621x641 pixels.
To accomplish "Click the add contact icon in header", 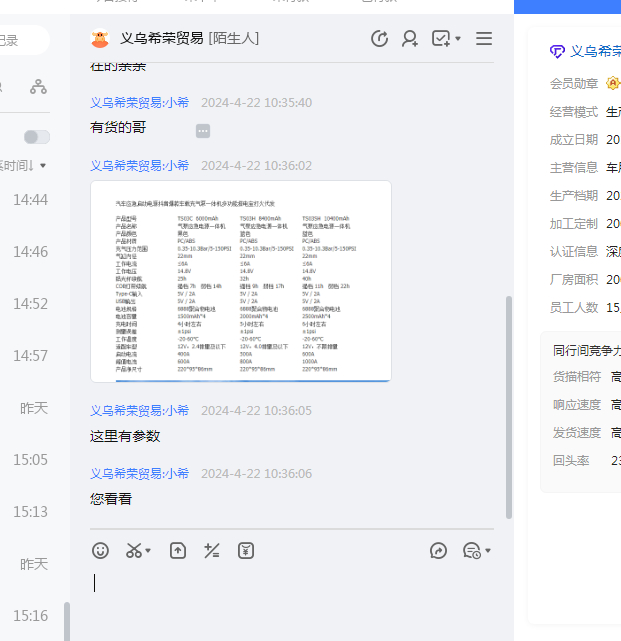I will point(410,39).
